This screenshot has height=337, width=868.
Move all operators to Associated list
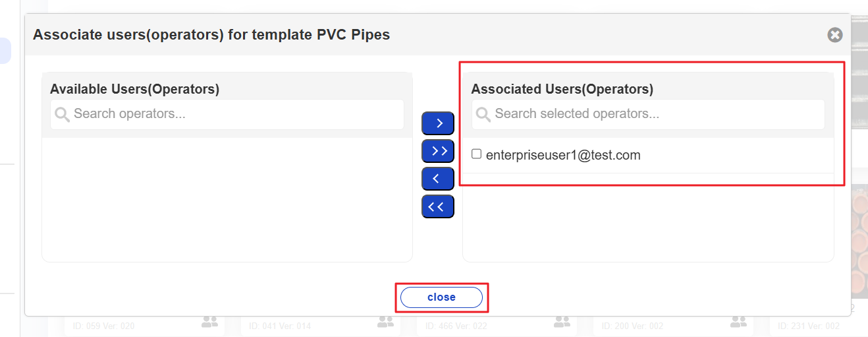(438, 151)
